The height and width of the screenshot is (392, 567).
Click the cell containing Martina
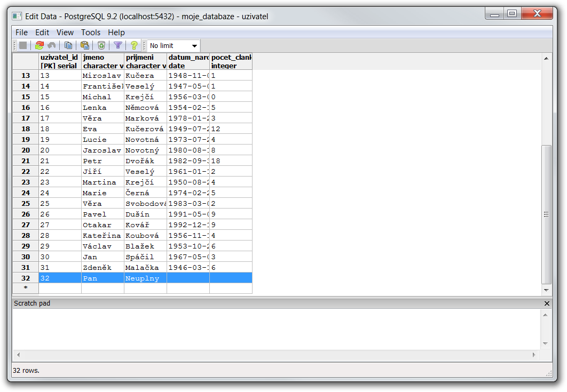103,182
